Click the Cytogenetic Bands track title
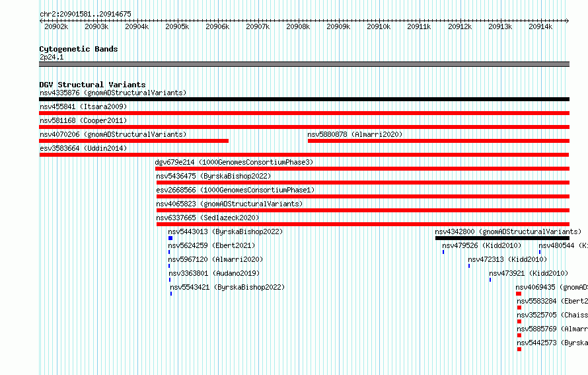Image resolution: width=588 pixels, height=375 pixels. tap(79, 49)
